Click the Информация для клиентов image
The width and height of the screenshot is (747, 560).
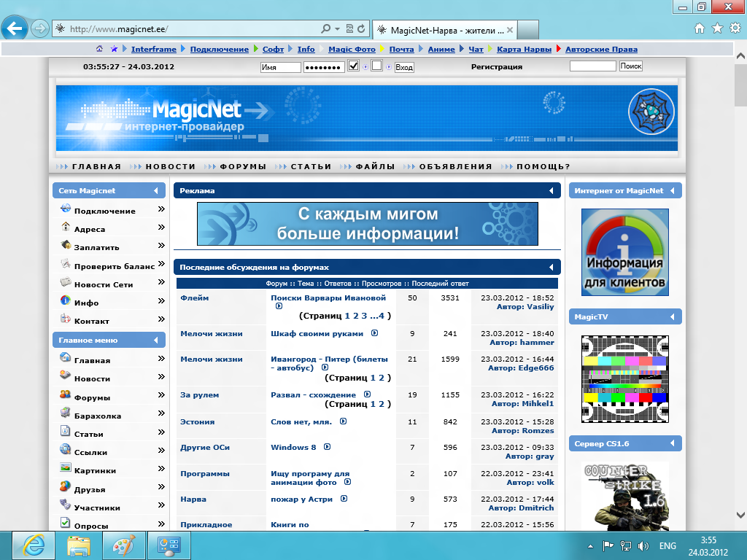(625, 252)
